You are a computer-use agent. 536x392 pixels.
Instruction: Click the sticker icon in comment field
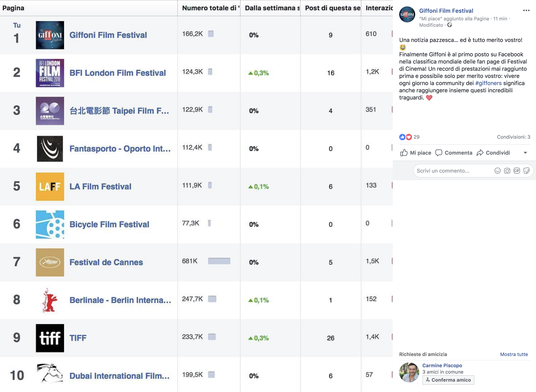(526, 171)
